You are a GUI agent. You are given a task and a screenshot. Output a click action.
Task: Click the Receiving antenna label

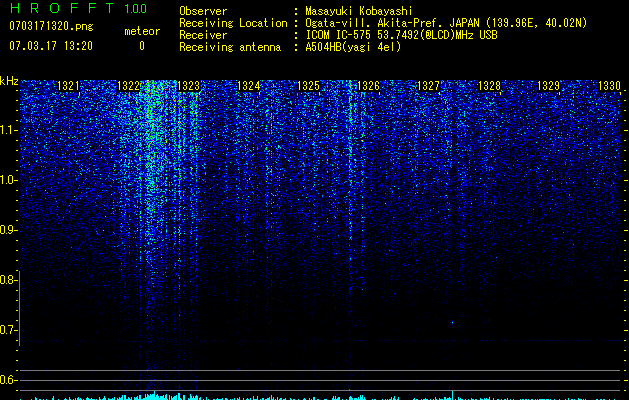(230, 47)
